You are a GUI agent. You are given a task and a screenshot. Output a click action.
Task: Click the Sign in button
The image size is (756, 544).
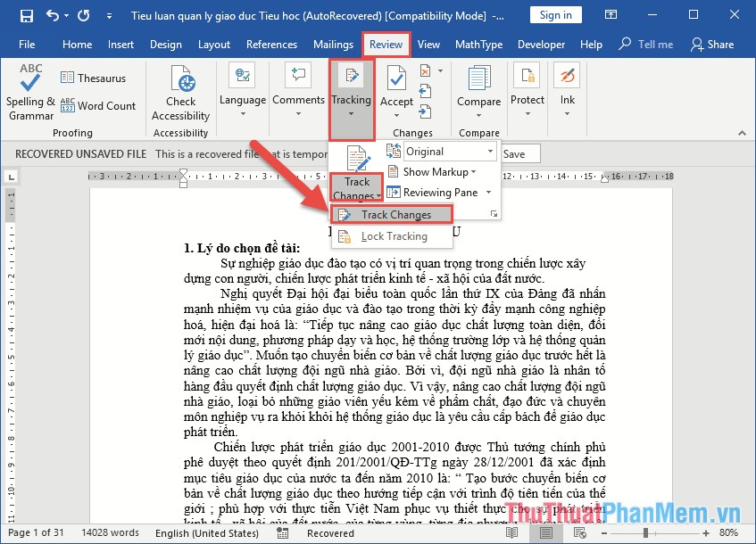(x=555, y=15)
